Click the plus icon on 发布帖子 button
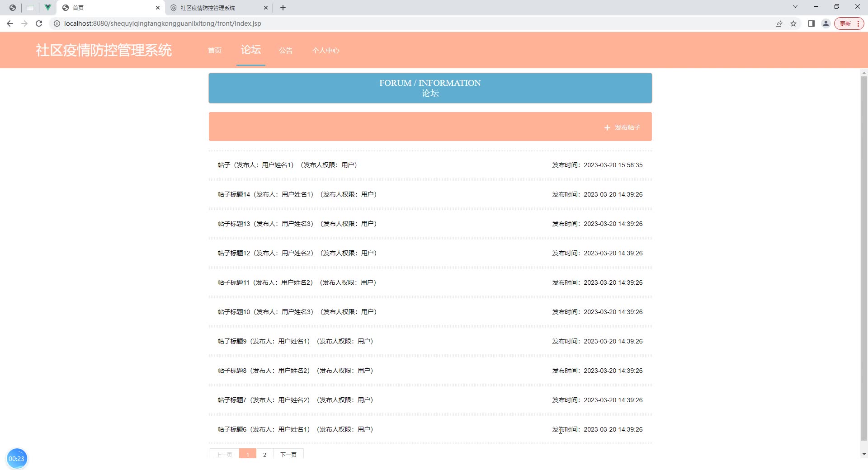 (607, 128)
